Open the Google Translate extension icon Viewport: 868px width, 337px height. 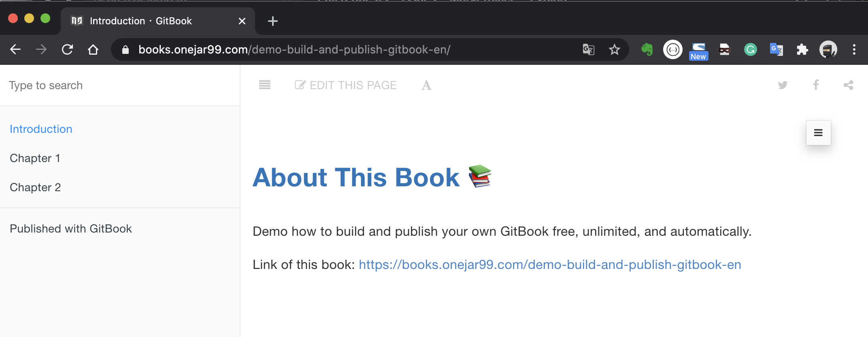(x=776, y=49)
